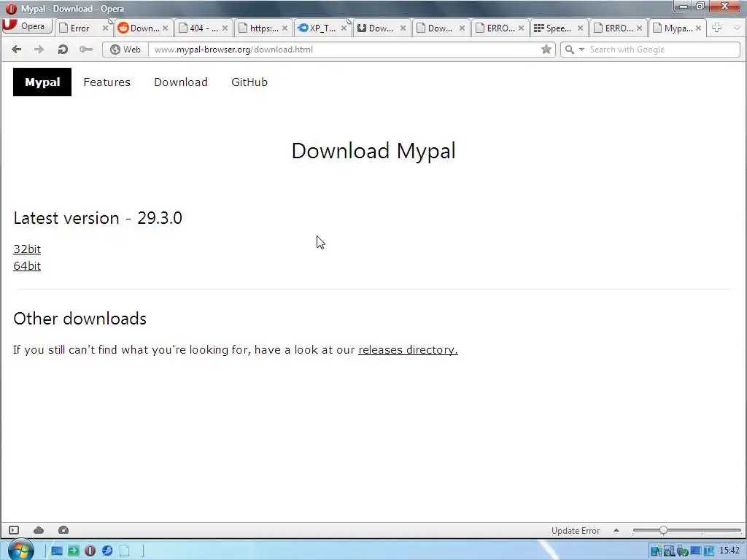The height and width of the screenshot is (560, 747).
Task: Open the green arrow taskbar icon
Action: pos(74,551)
